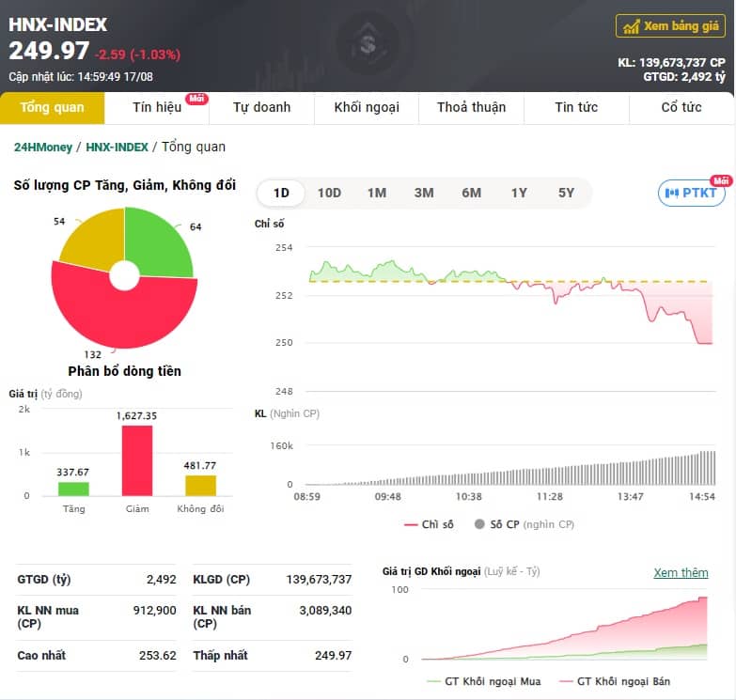This screenshot has width=736, height=700.
Task: Open the Xem thêm link
Action: [x=681, y=573]
